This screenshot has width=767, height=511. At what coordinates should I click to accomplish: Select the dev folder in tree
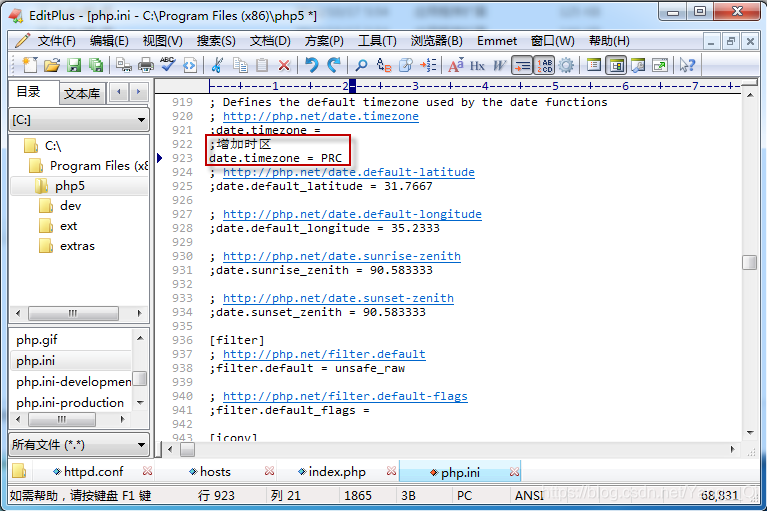tap(61, 206)
